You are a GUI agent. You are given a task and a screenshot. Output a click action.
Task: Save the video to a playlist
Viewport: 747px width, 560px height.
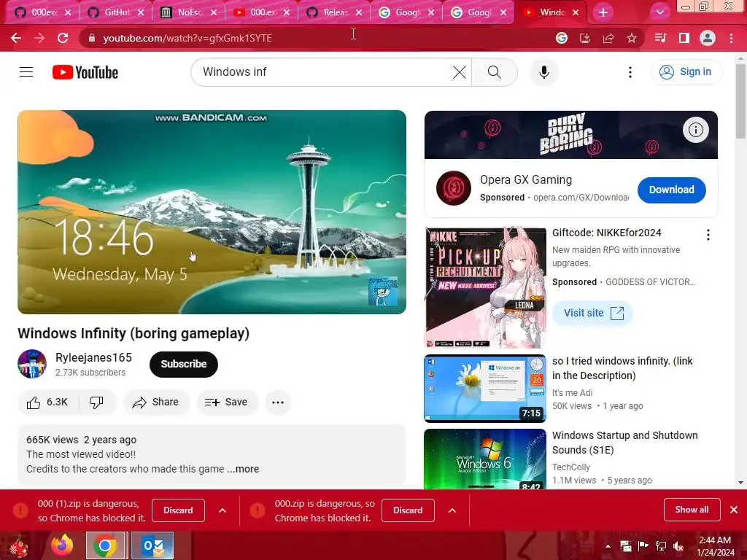227,402
